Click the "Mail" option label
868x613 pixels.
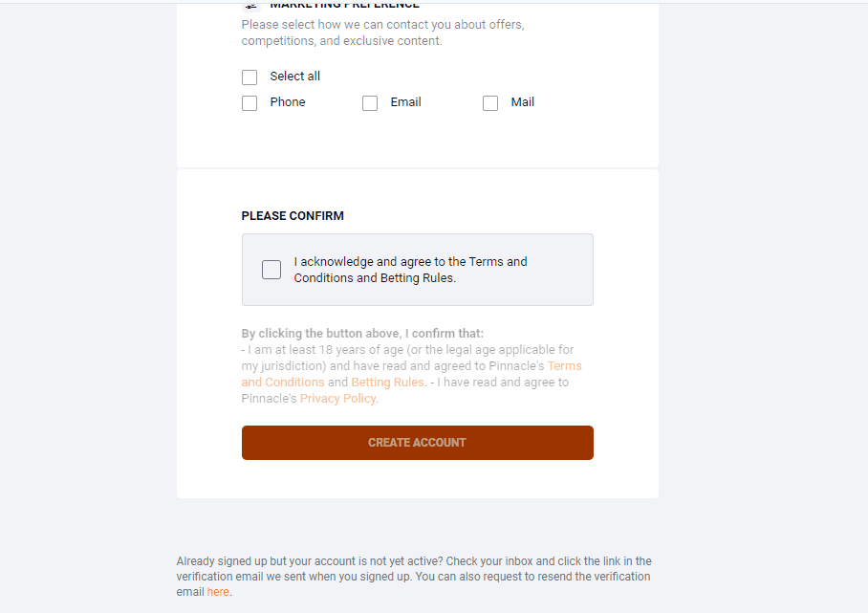tap(522, 102)
